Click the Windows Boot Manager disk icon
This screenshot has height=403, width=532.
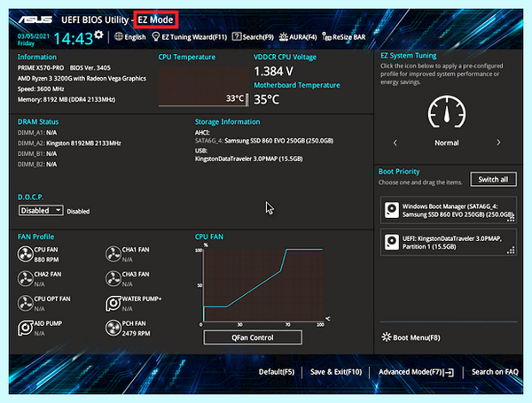(392, 210)
